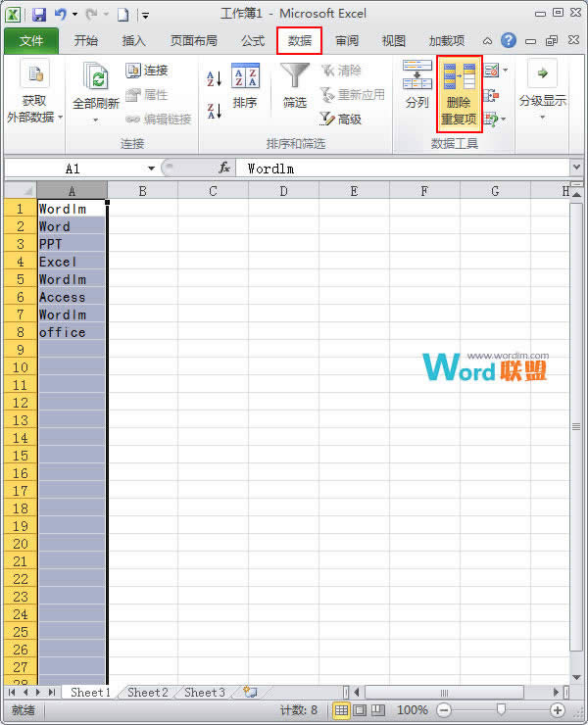The height and width of the screenshot is (725, 588).
Task: Click the zoom in plus button
Action: coord(558,709)
